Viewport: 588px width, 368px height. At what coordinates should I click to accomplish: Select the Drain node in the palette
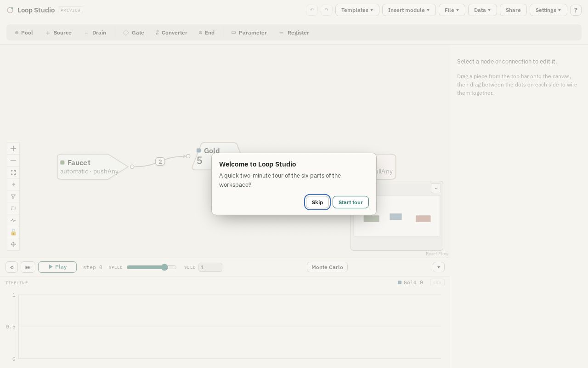point(95,33)
